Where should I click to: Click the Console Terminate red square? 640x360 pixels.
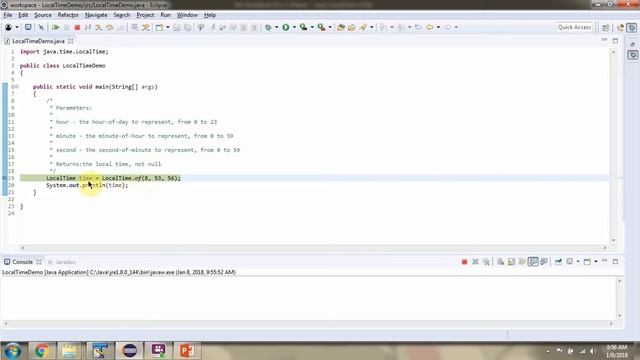(464, 262)
